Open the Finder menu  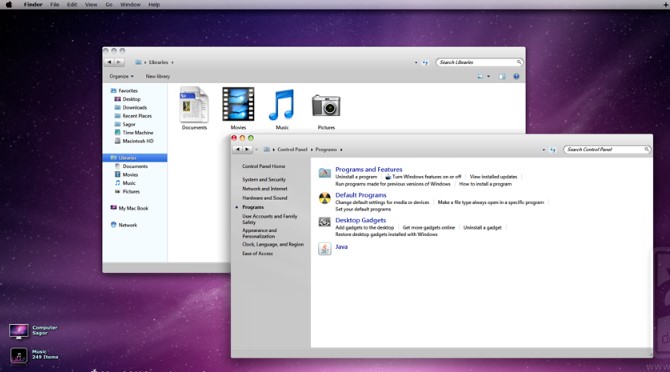[x=33, y=5]
